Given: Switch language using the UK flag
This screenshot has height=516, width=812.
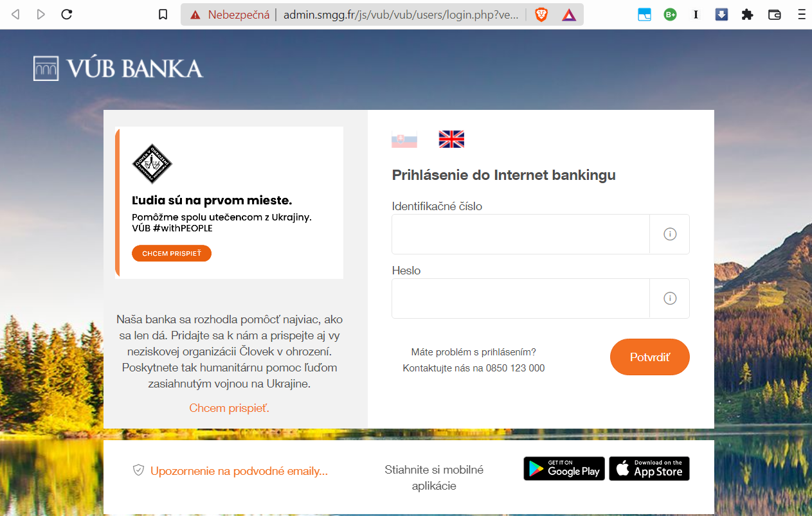Looking at the screenshot, I should 451,139.
